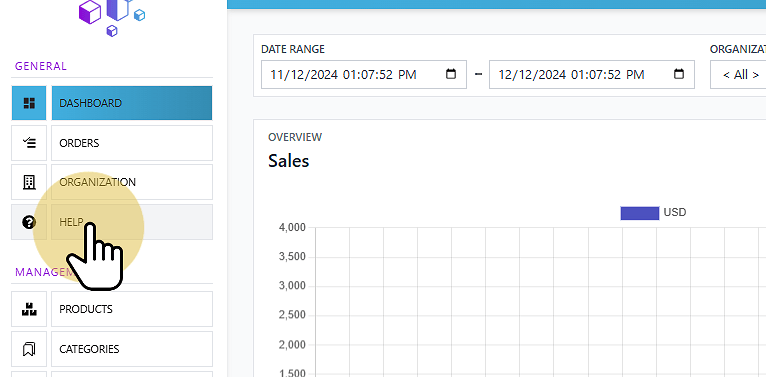Click the Categories bookmark icon
766x377 pixels.
29,349
